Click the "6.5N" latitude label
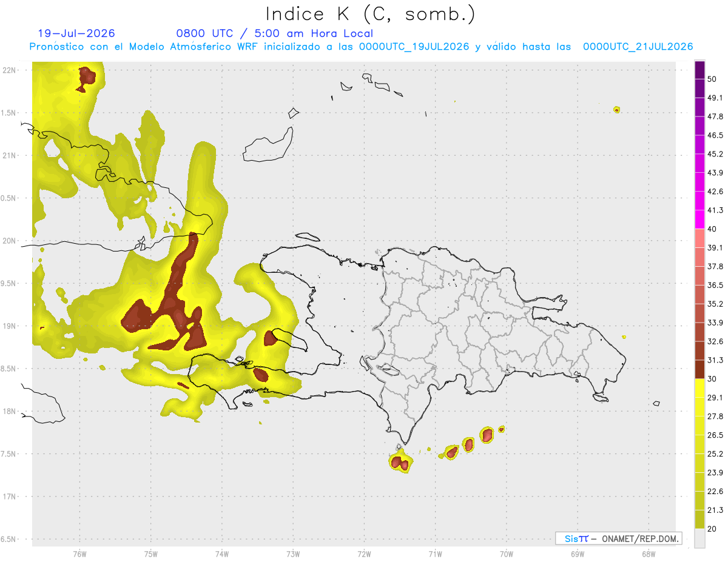The width and height of the screenshot is (728, 562). (x=8, y=539)
